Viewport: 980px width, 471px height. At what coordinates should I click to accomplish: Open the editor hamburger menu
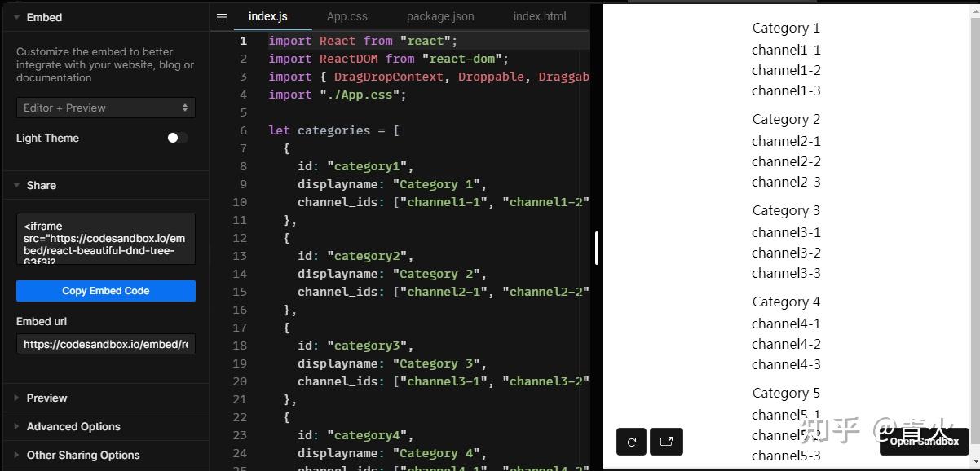[x=222, y=15]
